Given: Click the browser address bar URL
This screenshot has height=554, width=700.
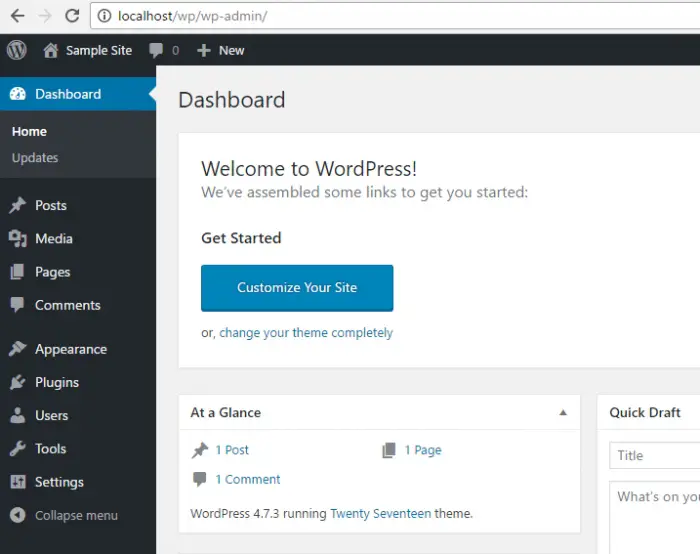Looking at the screenshot, I should pos(192,16).
